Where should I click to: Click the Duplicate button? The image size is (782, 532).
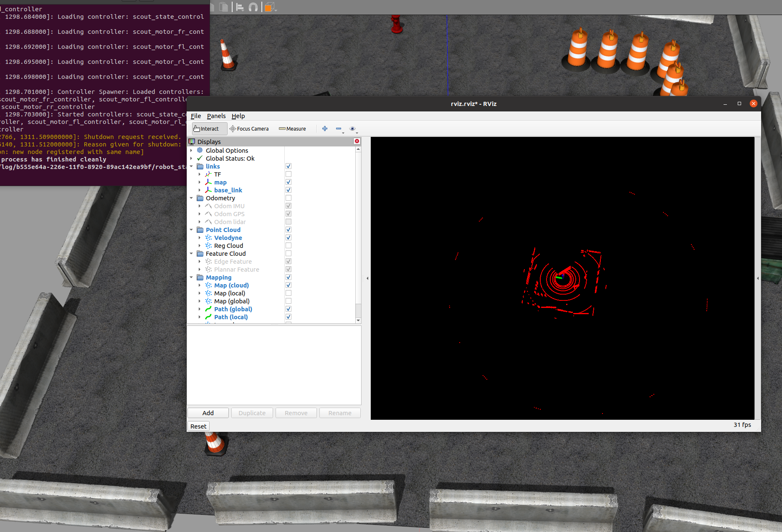(x=252, y=413)
